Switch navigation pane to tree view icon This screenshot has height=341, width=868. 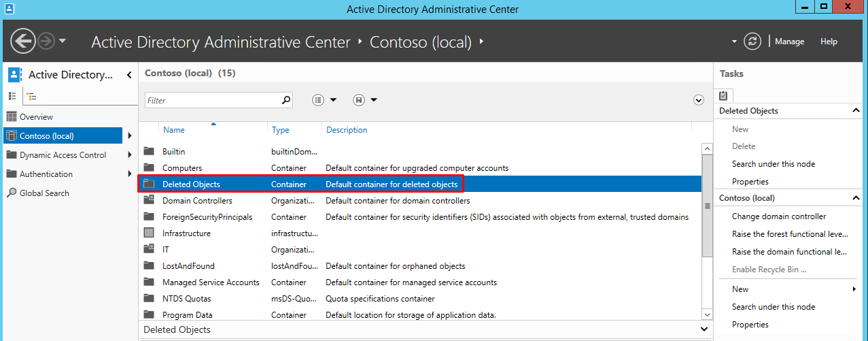tap(31, 96)
